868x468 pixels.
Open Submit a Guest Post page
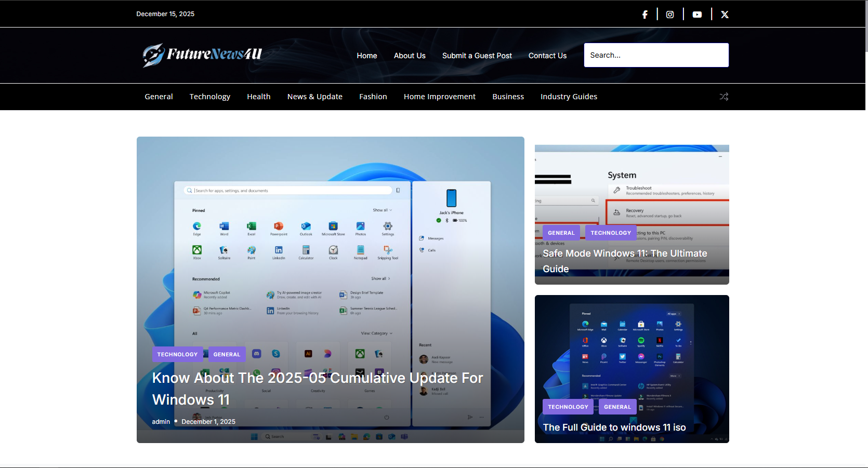tap(477, 56)
